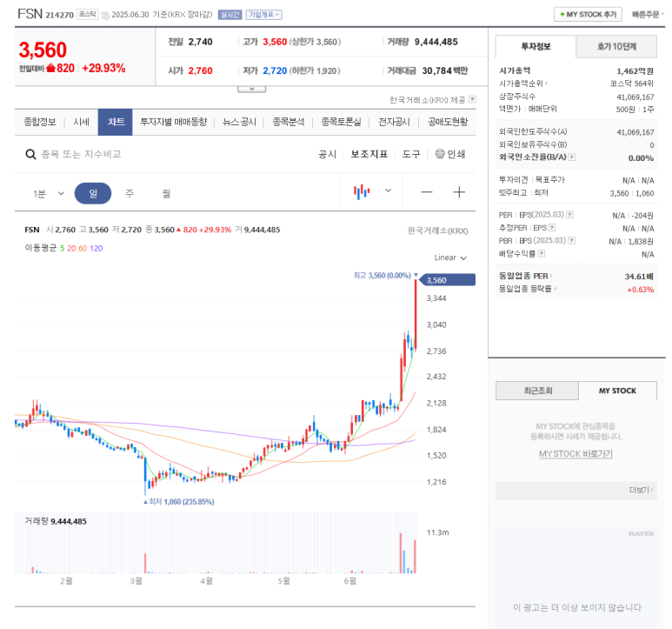Click the 인쇄 print button

tap(450, 154)
